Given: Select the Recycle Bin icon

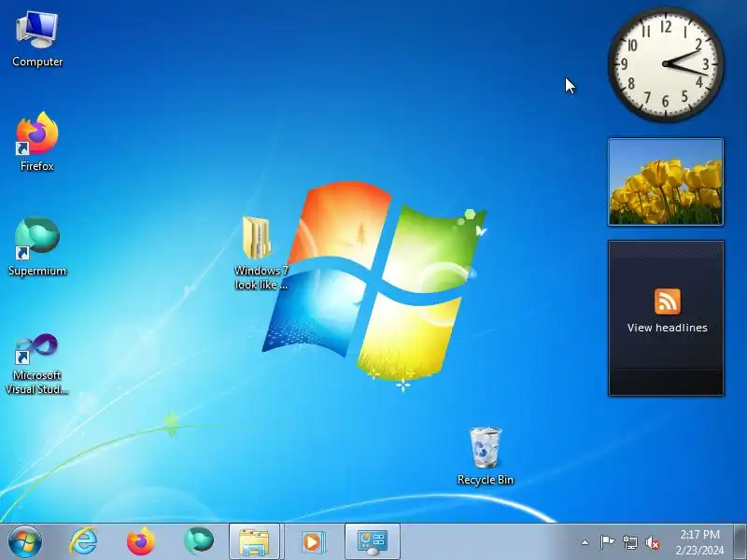Looking at the screenshot, I should (486, 455).
